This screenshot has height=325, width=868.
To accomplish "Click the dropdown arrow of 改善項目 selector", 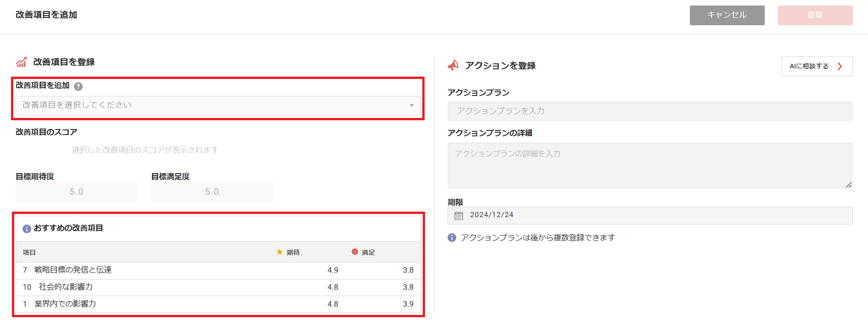I will [x=411, y=106].
